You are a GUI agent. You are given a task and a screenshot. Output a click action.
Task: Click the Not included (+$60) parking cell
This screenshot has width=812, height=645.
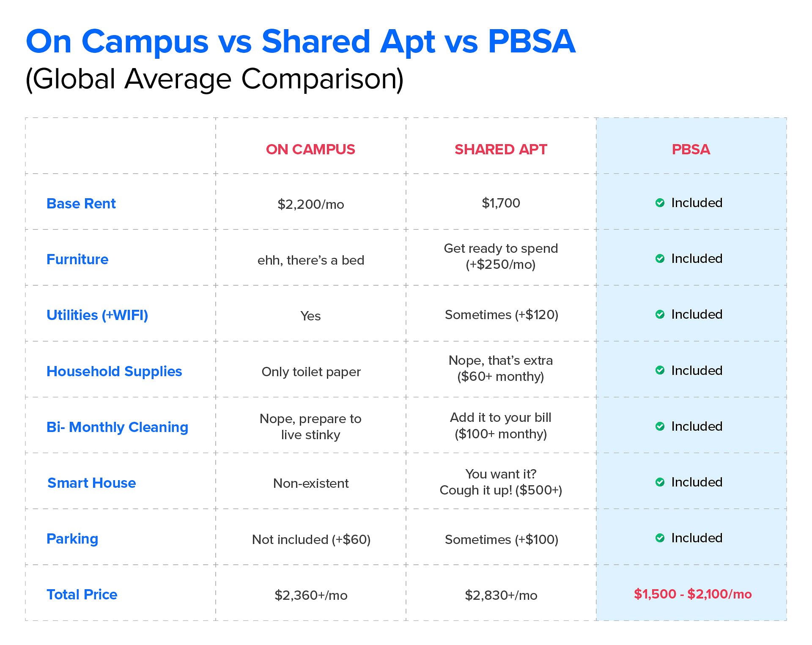tap(311, 539)
